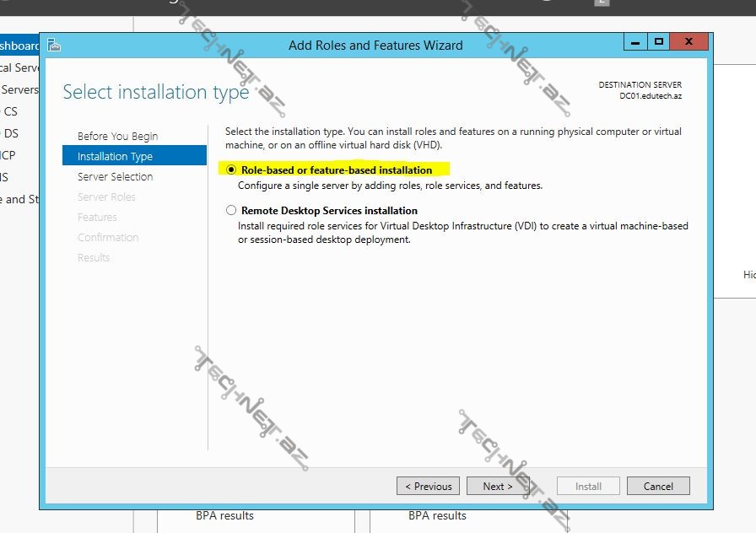Open Dashboard in Server Manager sidebar
The width and height of the screenshot is (756, 533).
click(x=19, y=46)
